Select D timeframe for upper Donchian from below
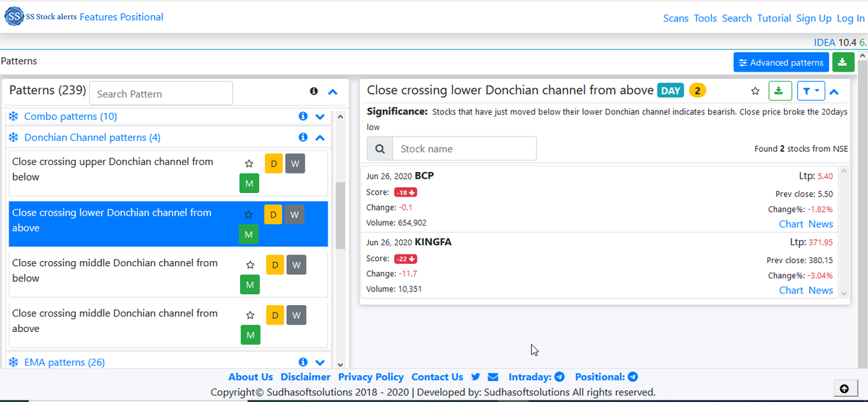This screenshot has height=402, width=868. pyautogui.click(x=273, y=163)
